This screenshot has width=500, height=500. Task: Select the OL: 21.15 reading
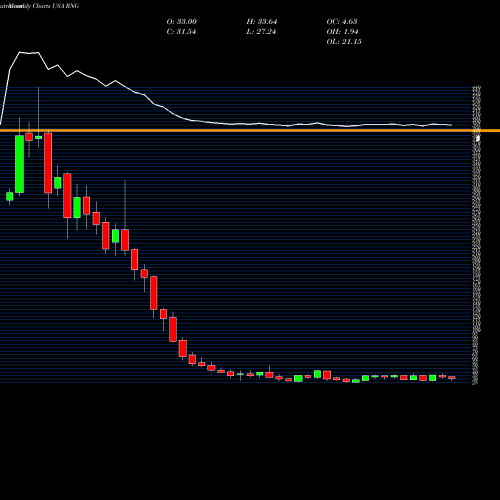(344, 42)
